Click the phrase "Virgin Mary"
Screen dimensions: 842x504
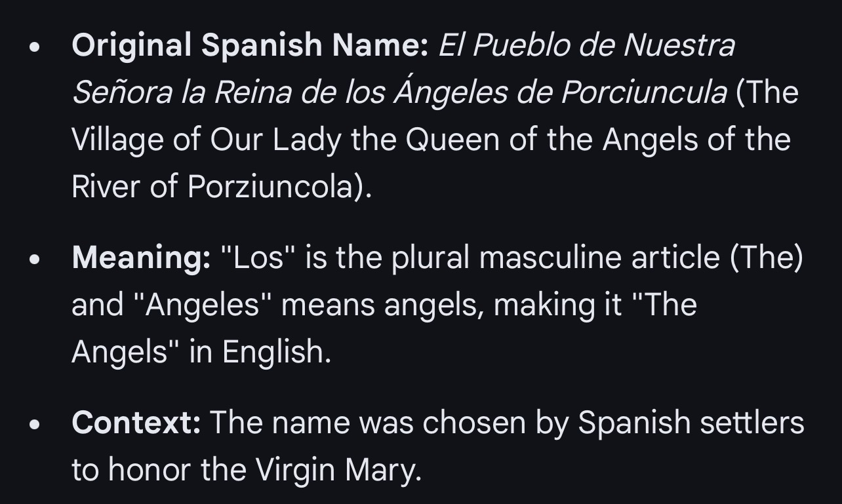tap(338, 470)
